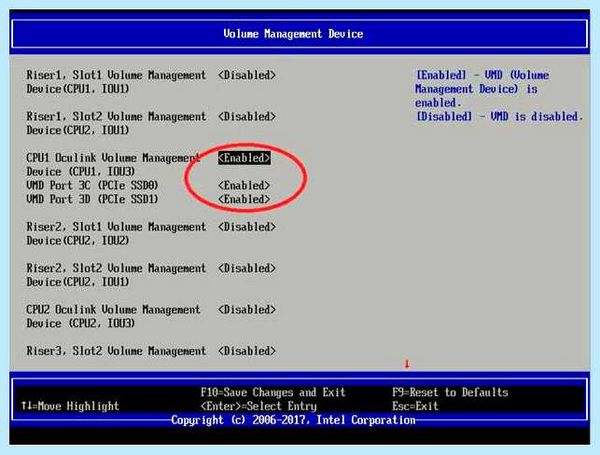Click the Esc=Exit hint

point(415,406)
